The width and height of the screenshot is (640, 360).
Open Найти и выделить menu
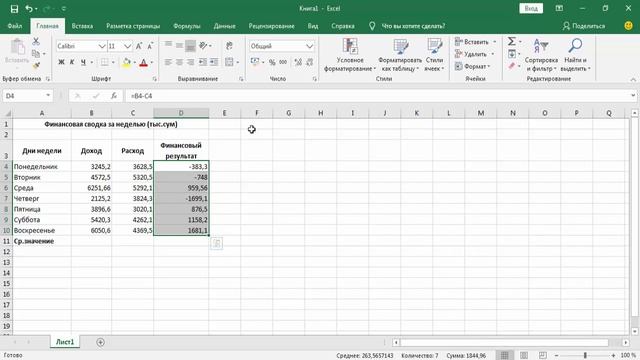pyautogui.click(x=575, y=55)
